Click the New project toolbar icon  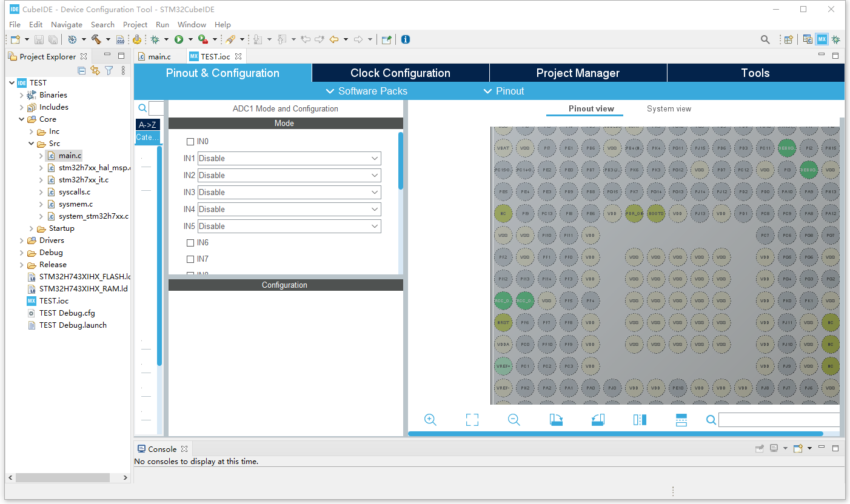click(15, 39)
